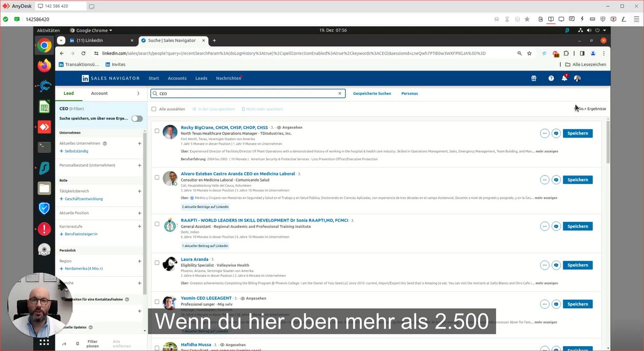Viewport: 644px width, 351px height.
Task: Clear the CEO search field with the X
Action: click(x=340, y=94)
